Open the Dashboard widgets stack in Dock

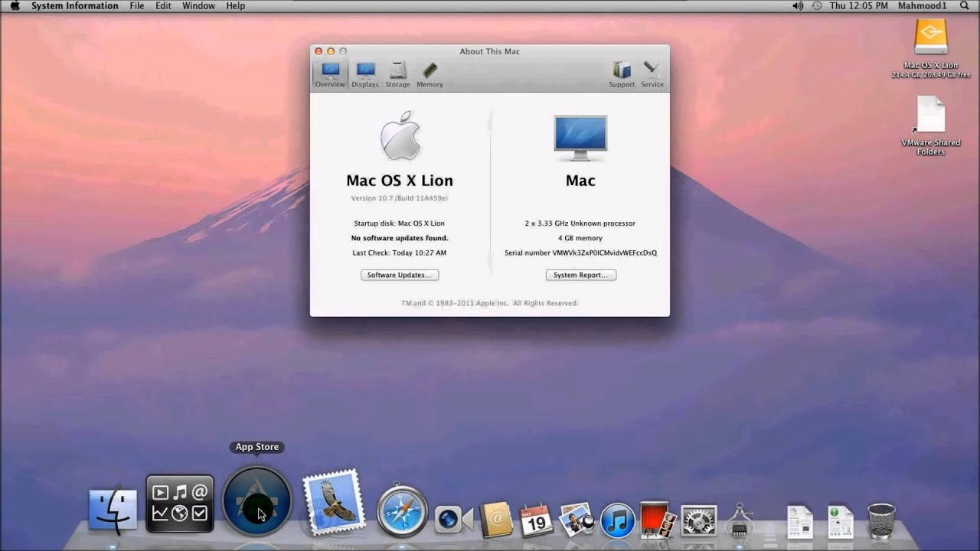180,504
